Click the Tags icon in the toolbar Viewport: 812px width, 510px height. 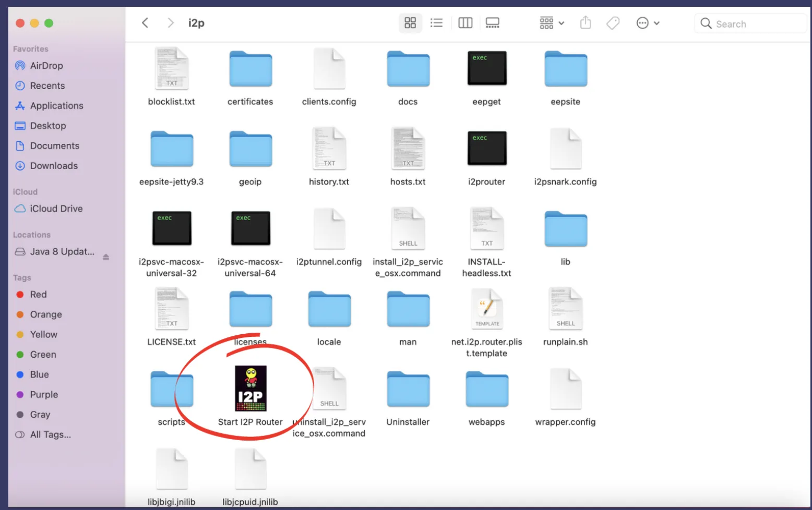coord(613,23)
